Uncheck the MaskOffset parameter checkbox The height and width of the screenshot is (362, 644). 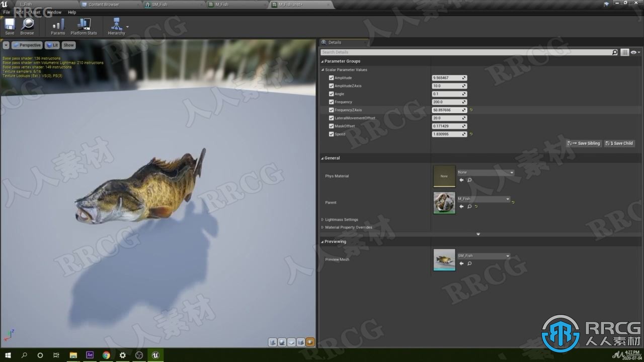[331, 126]
